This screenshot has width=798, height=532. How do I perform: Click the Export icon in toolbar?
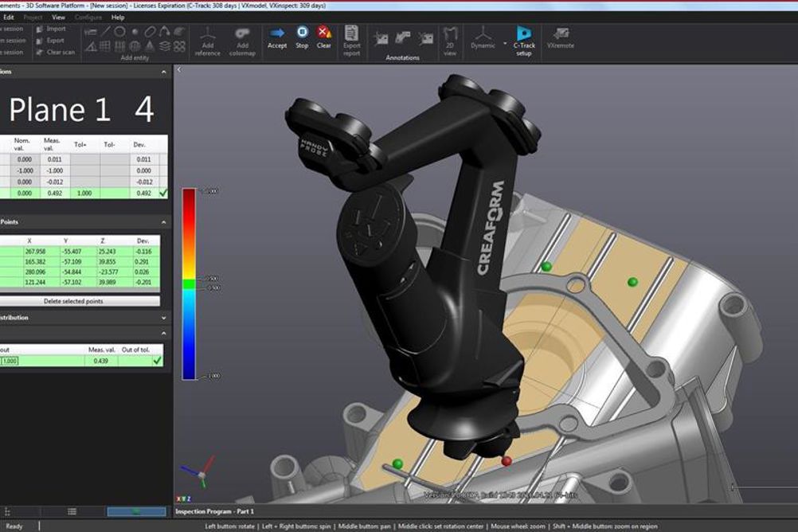(40, 41)
